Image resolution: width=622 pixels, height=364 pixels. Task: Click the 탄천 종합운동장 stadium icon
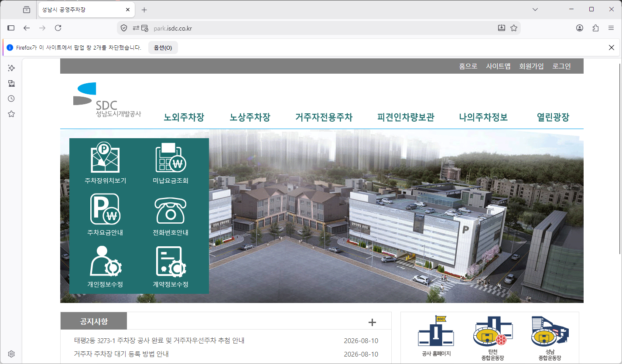(x=493, y=331)
